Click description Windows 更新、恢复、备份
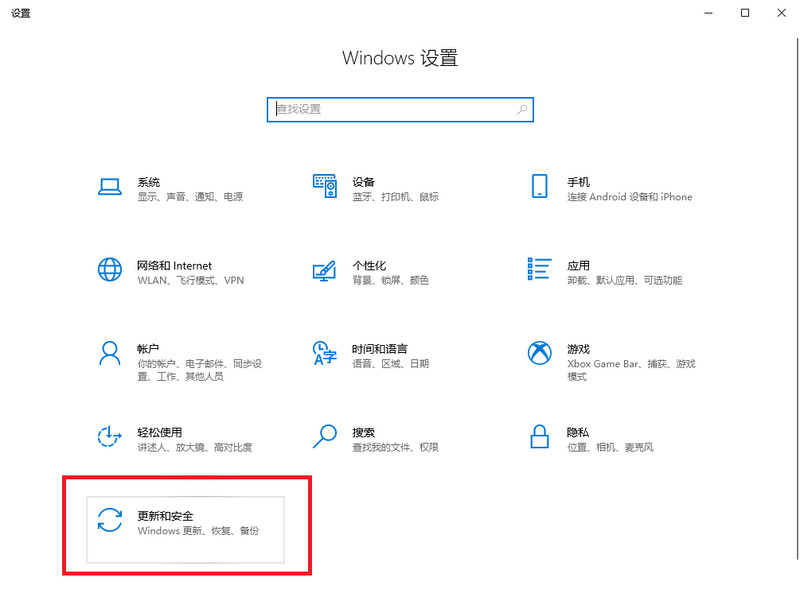 [198, 531]
